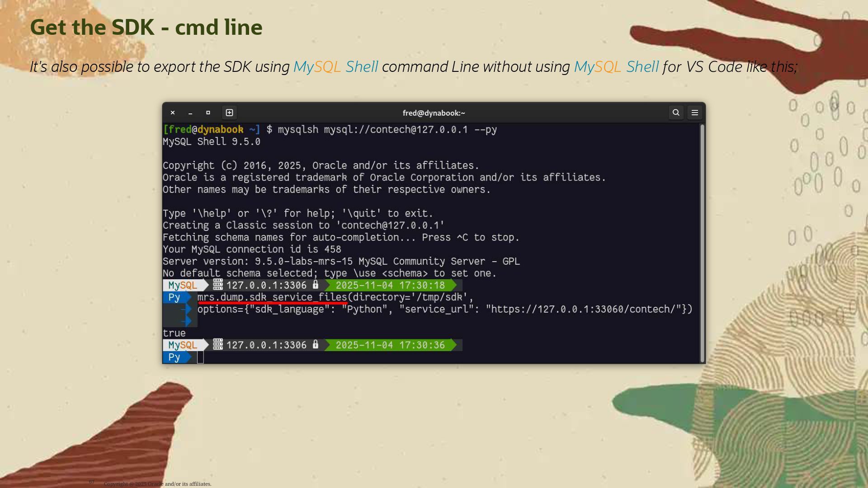Click the first padlock secure connection icon
The height and width of the screenshot is (488, 868).
click(316, 285)
